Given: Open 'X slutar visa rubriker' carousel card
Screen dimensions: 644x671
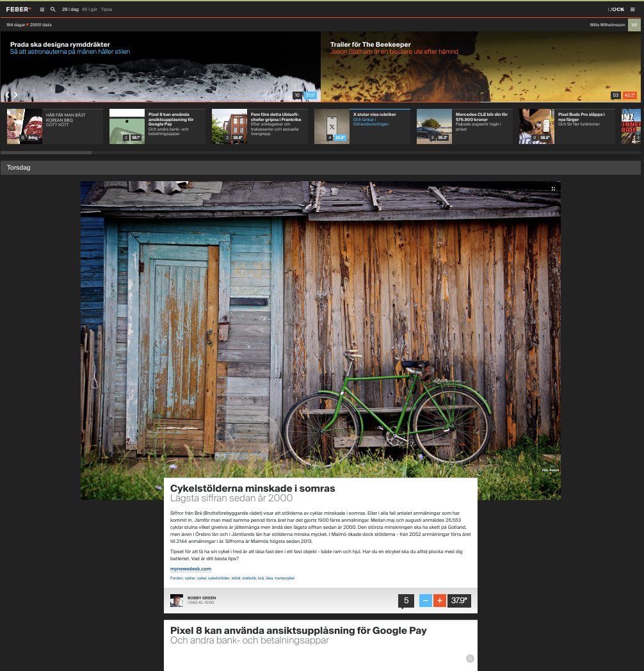Looking at the screenshot, I should 362,126.
